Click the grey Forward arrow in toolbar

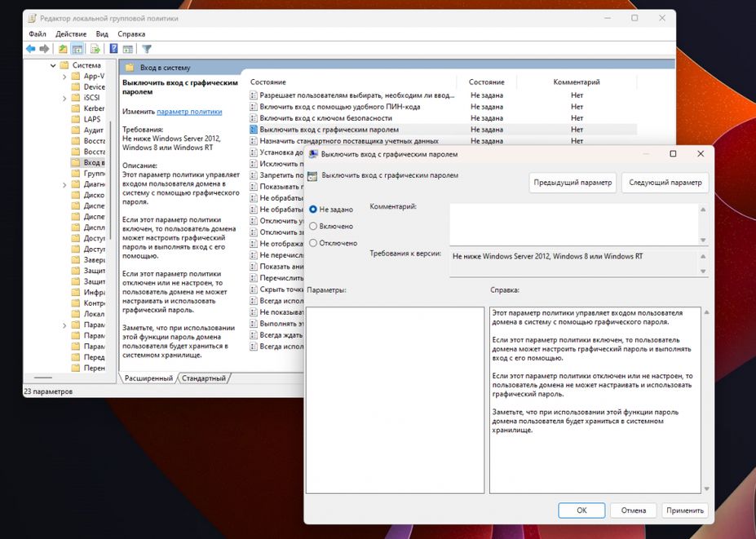tap(44, 49)
